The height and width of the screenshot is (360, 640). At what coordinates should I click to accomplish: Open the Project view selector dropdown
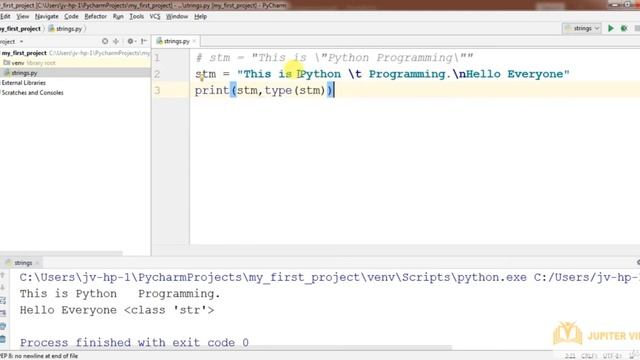(x=11, y=42)
